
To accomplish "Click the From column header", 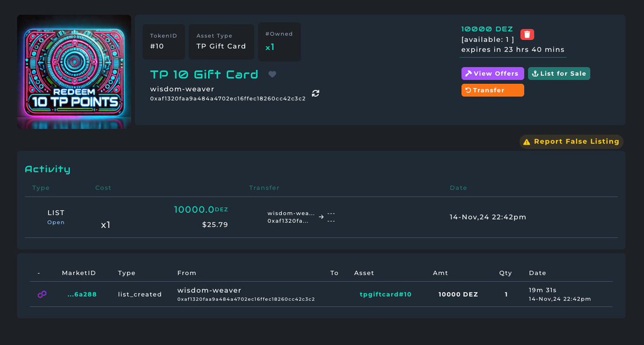I will pyautogui.click(x=187, y=273).
